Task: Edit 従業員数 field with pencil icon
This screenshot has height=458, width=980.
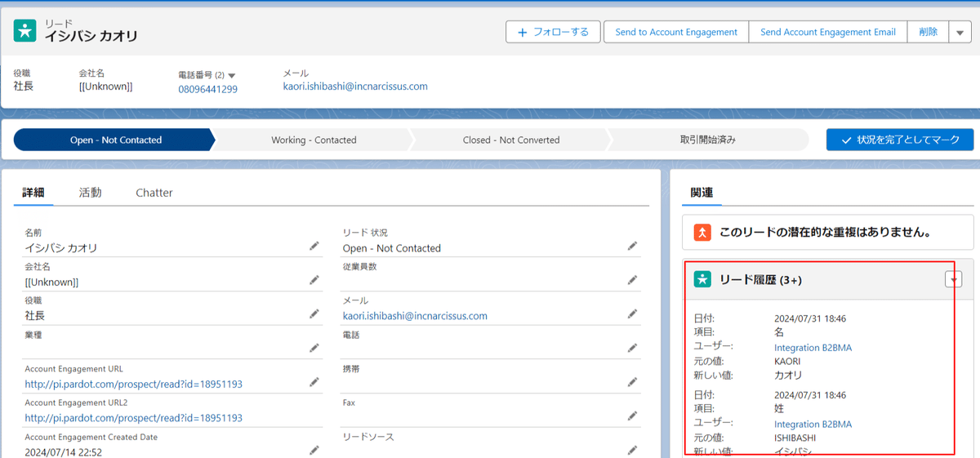Action: pos(632,280)
